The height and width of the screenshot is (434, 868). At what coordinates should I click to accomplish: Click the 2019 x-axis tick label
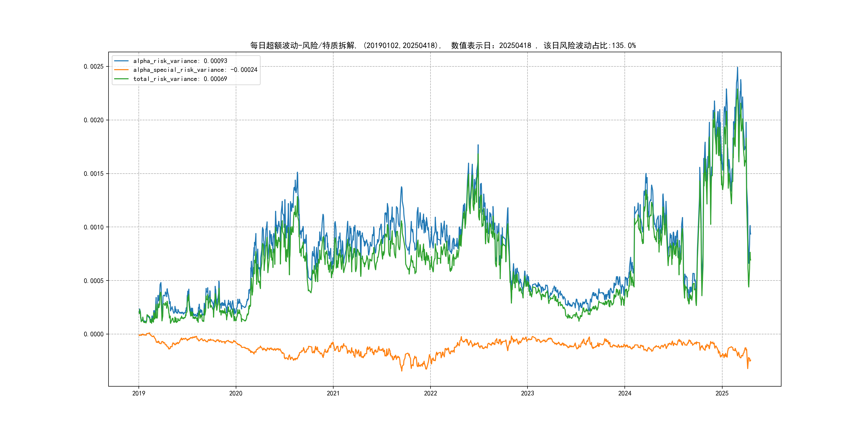(x=139, y=393)
